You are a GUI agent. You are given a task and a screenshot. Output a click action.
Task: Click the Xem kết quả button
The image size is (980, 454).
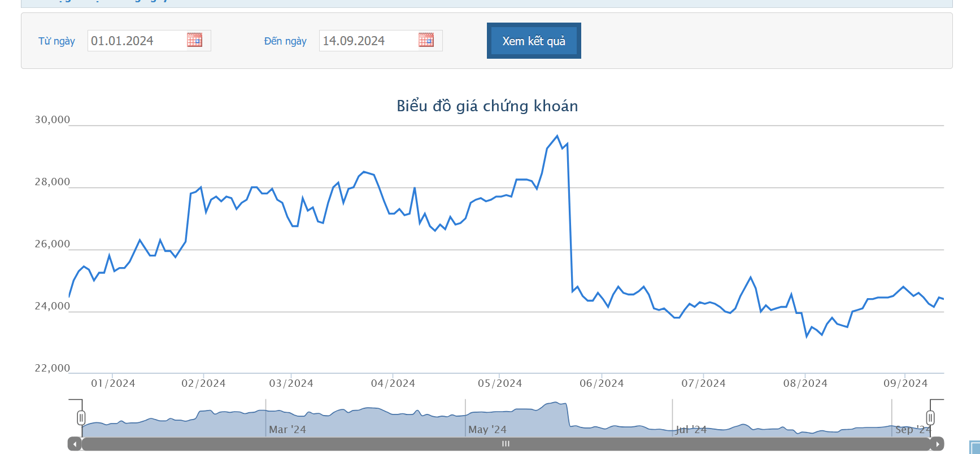pos(534,41)
